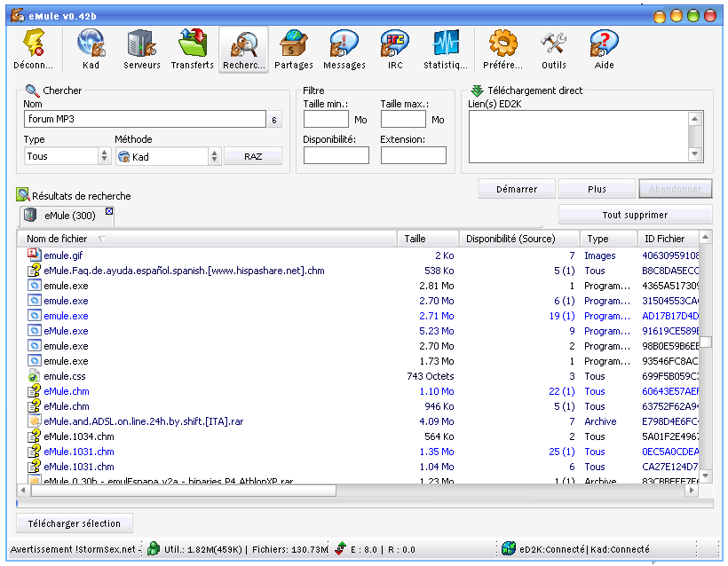The image size is (728, 566).
Task: Click the 4.09 Mo size cell
Action: click(x=437, y=421)
